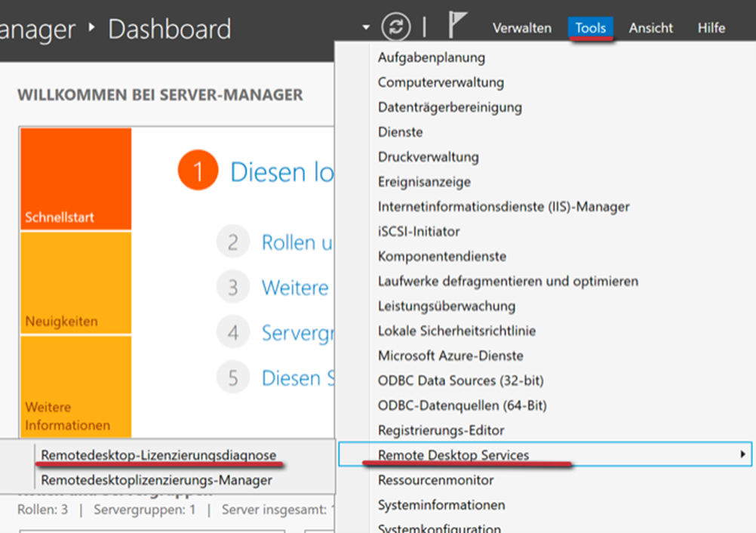Expand the Remote Desktop Services submenu arrow
Image resolution: width=756 pixels, height=533 pixels.
[x=742, y=454]
